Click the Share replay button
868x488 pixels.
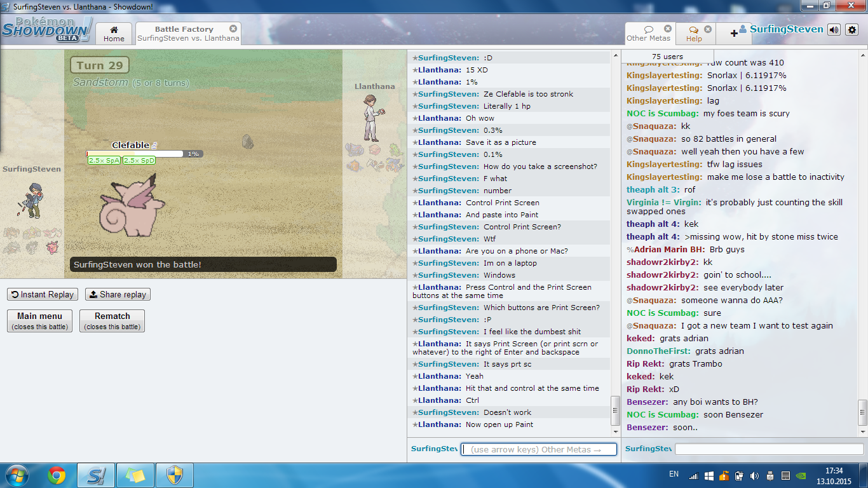click(118, 294)
